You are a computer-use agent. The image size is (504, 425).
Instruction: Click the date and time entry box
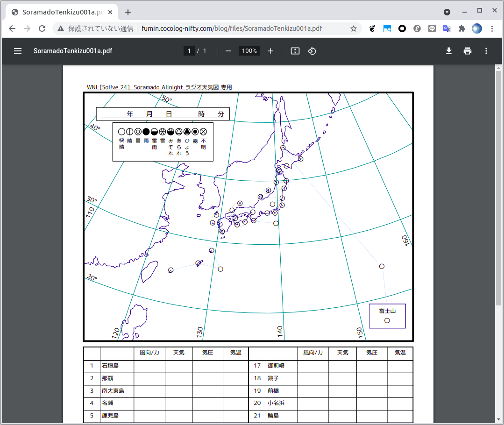click(163, 114)
